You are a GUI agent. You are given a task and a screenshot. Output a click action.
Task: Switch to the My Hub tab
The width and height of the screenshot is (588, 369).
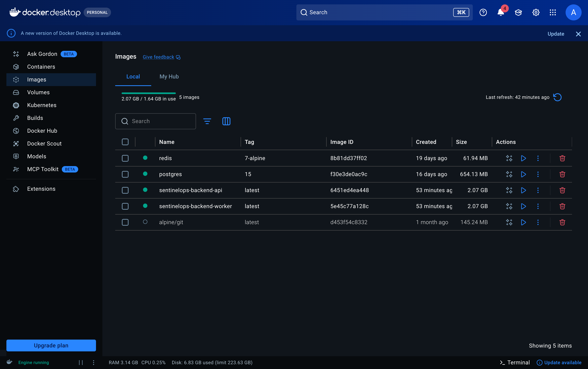(169, 77)
